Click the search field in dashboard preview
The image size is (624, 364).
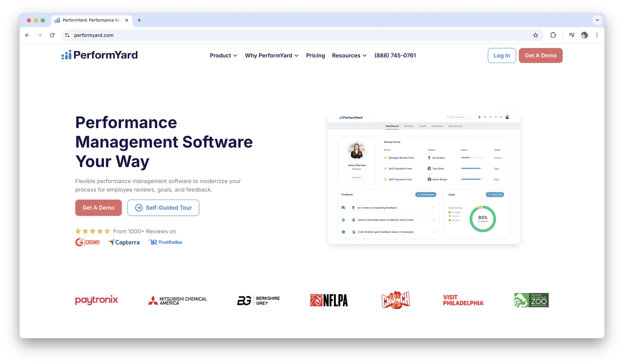[x=460, y=117]
